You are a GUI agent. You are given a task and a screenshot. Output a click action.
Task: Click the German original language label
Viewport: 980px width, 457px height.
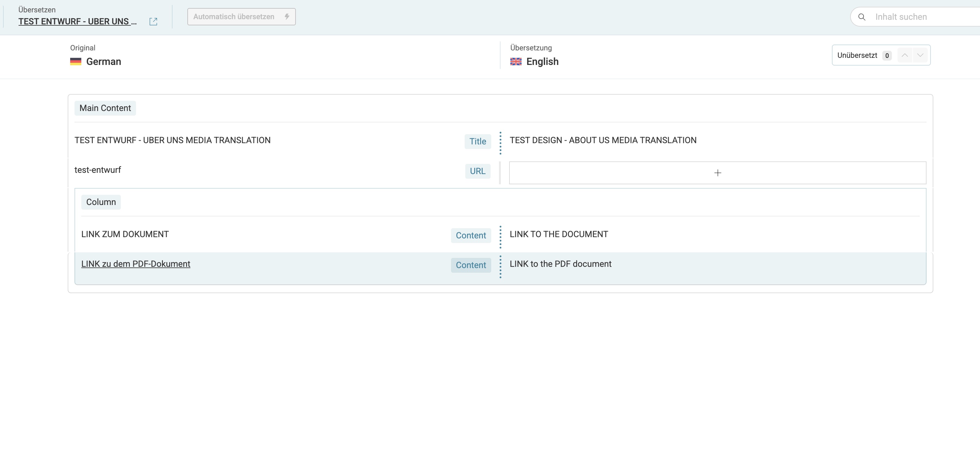click(x=104, y=62)
